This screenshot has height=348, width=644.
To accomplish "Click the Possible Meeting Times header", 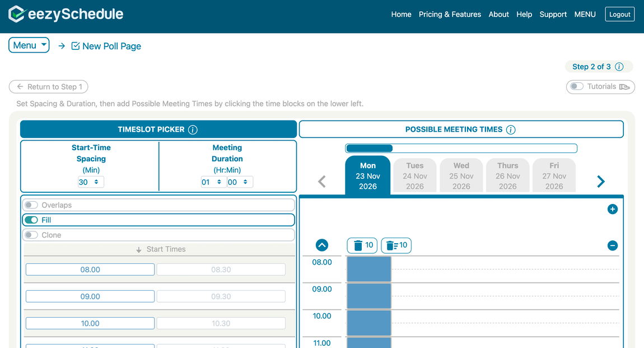I will (461, 129).
